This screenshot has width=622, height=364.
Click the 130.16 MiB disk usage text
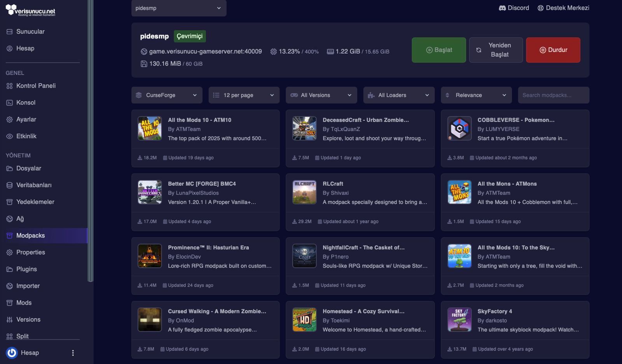coord(165,64)
